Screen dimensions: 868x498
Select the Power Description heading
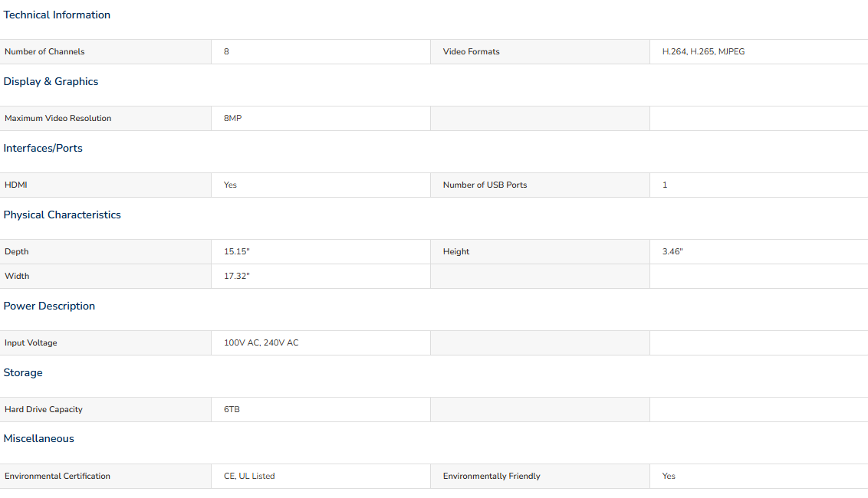click(49, 306)
